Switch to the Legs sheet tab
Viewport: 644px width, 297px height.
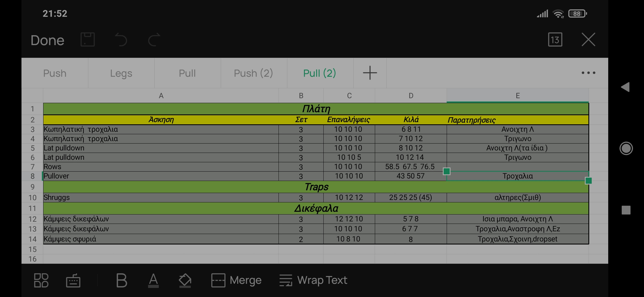click(121, 73)
